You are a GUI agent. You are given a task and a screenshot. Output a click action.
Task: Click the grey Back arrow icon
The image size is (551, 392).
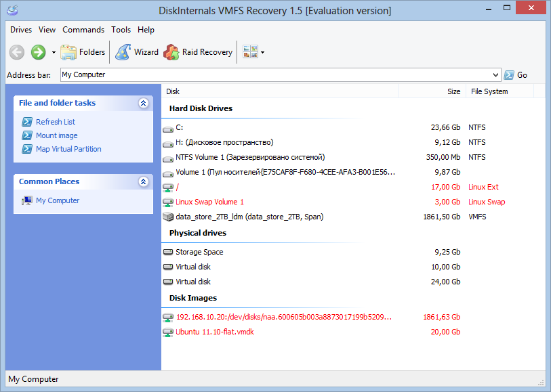16,52
